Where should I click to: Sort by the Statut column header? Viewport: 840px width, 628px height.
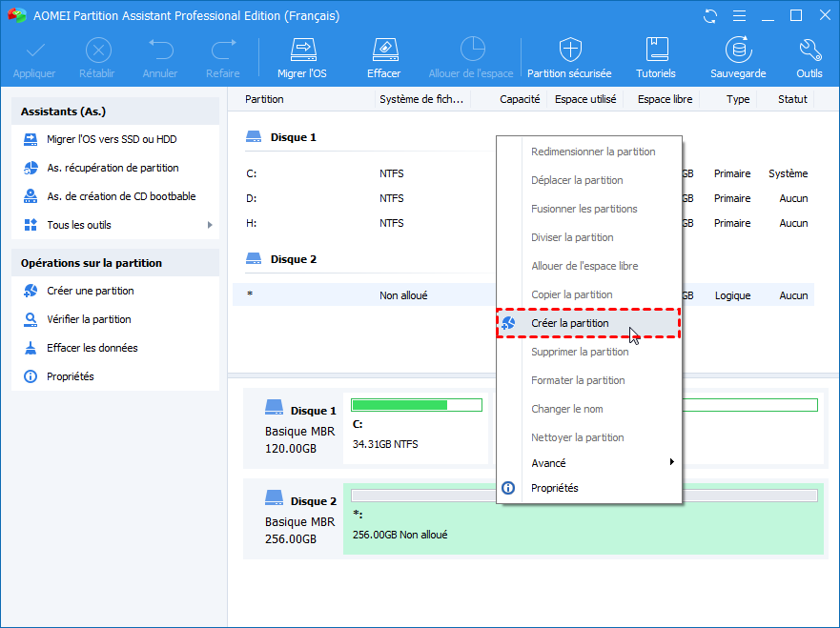[x=792, y=99]
